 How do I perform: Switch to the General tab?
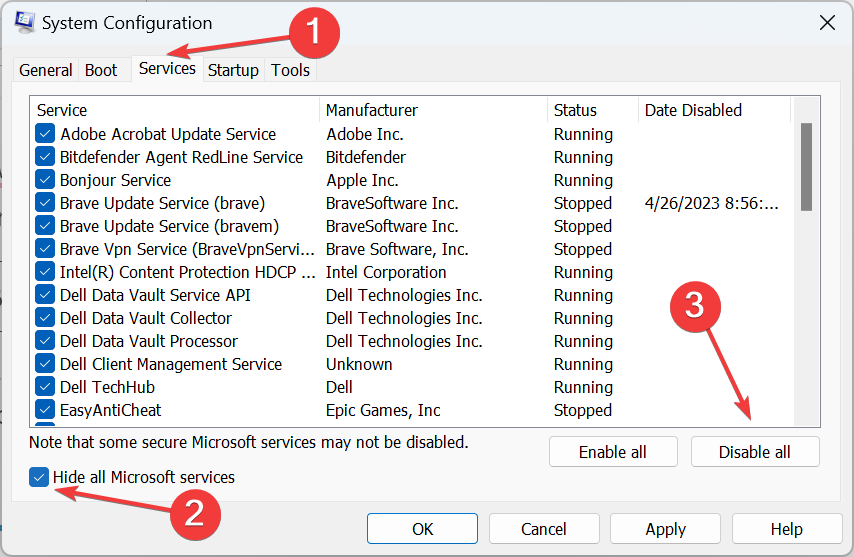click(x=46, y=70)
